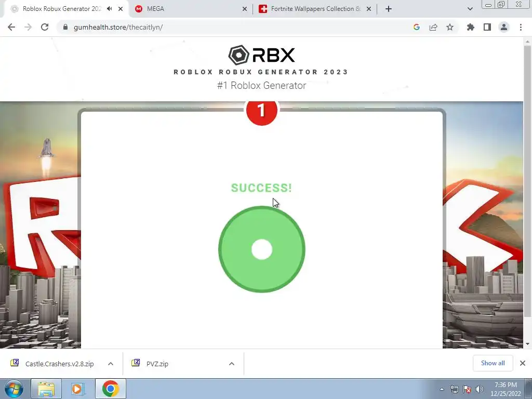Click the network tray icon
Viewport: 532px width, 399px height.
tap(454, 389)
